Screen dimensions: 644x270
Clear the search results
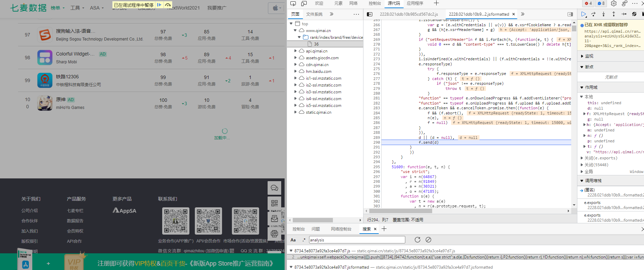click(428, 240)
